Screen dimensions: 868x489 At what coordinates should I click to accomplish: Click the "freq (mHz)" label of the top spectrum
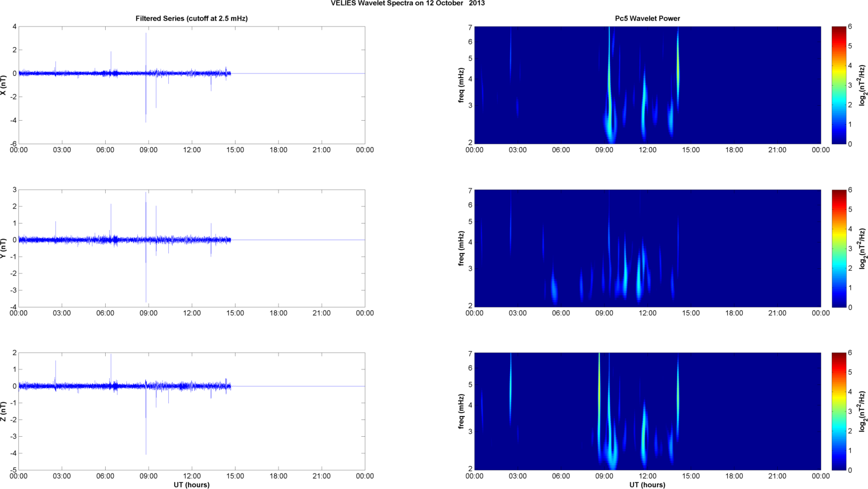point(461,85)
